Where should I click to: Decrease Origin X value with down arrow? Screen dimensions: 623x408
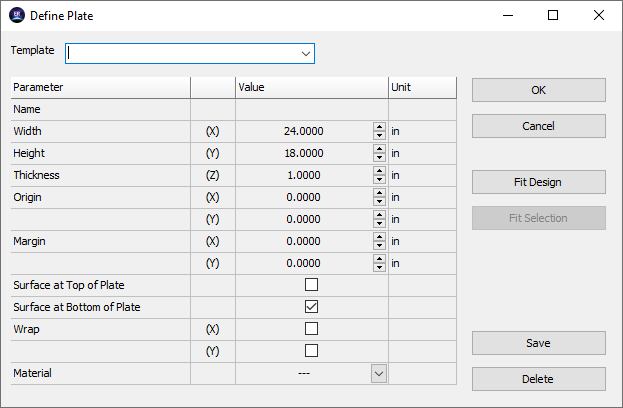coord(379,202)
